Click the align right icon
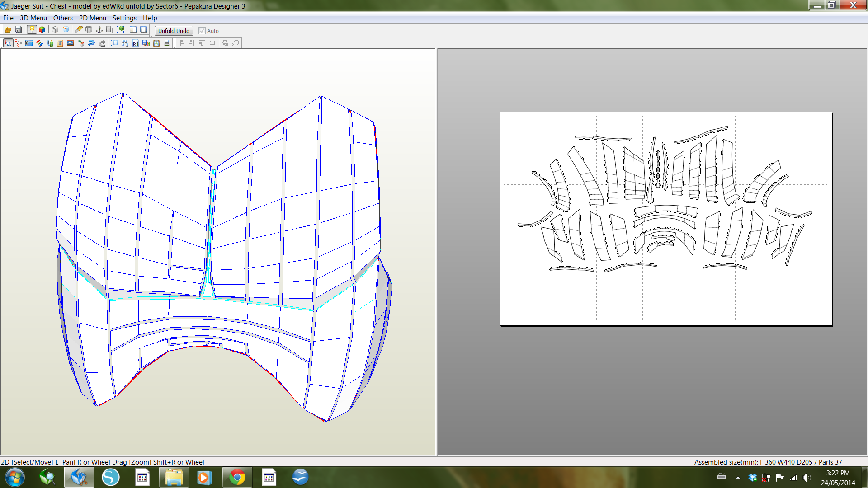The image size is (868, 488). pyautogui.click(x=192, y=43)
